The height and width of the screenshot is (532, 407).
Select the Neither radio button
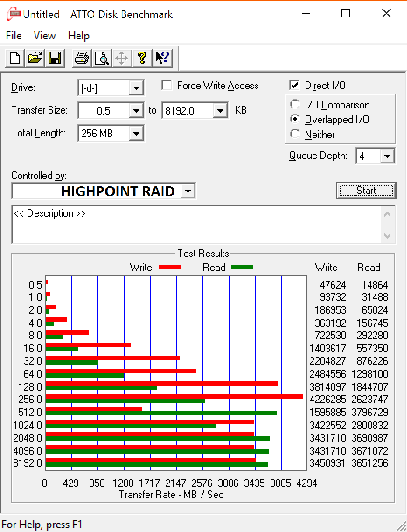click(296, 135)
